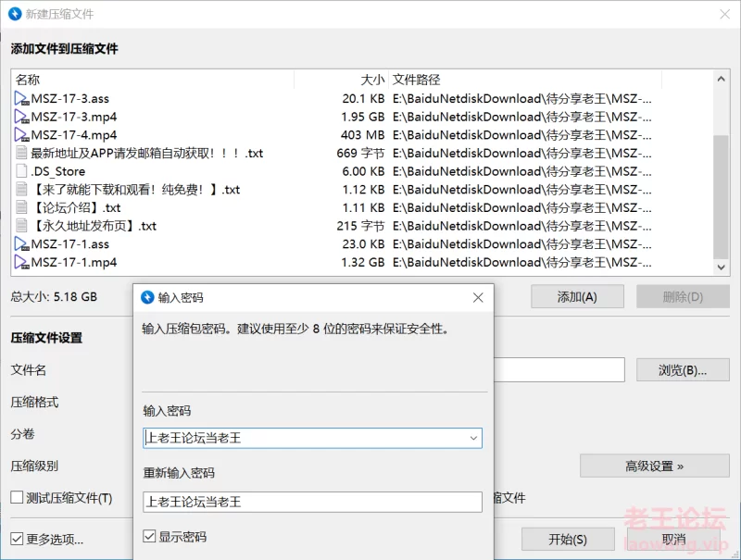Click the 1.32 GB size cell
This screenshot has width=741, height=560.
click(x=362, y=262)
